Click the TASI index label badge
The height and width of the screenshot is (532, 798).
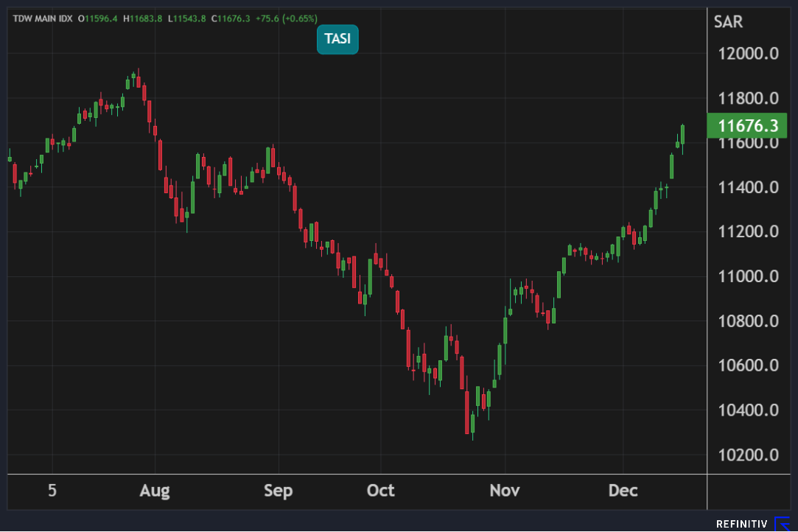337,39
